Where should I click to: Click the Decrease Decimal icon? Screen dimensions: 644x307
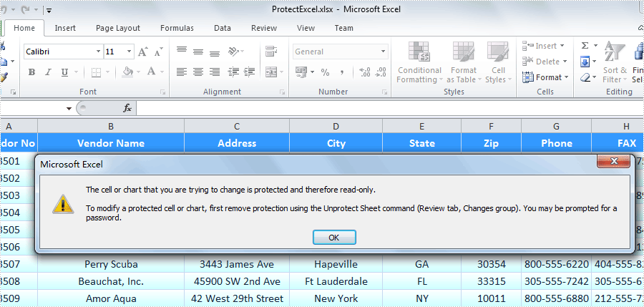[381, 73]
